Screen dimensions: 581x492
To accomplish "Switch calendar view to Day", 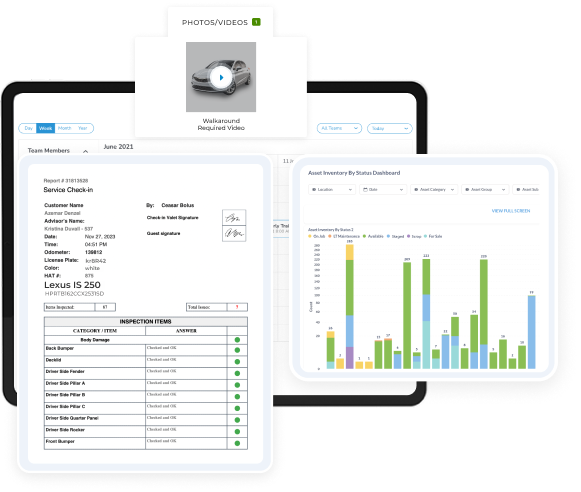I will pos(28,128).
